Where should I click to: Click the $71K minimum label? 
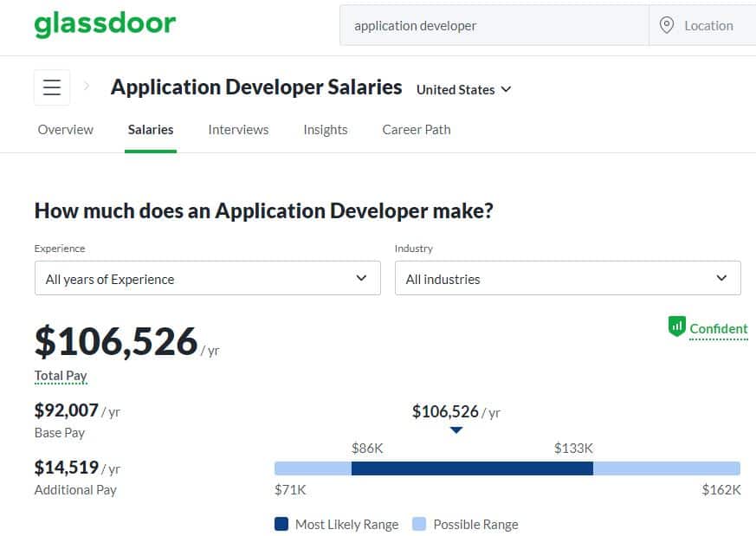pyautogui.click(x=290, y=490)
